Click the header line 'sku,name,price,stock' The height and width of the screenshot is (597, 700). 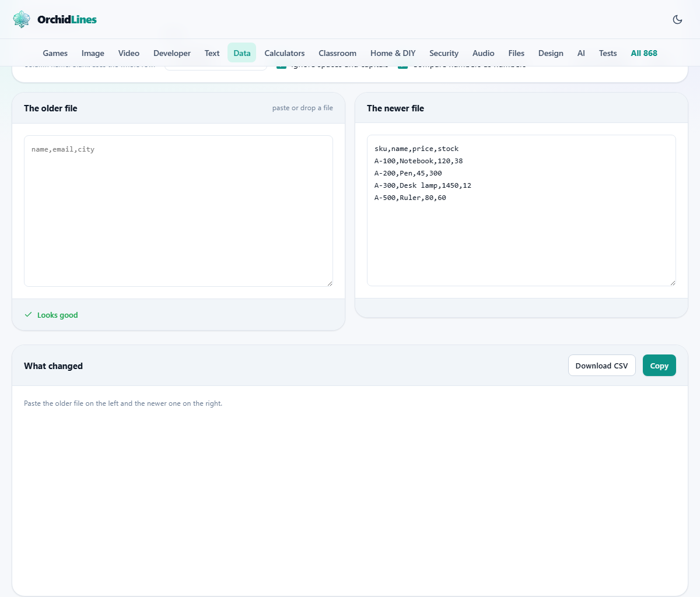(x=416, y=149)
